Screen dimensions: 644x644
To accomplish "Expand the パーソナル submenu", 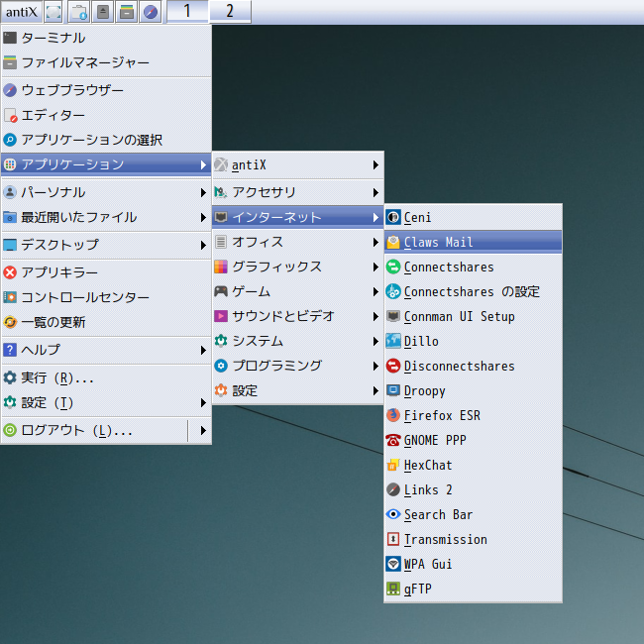I will click(x=106, y=192).
